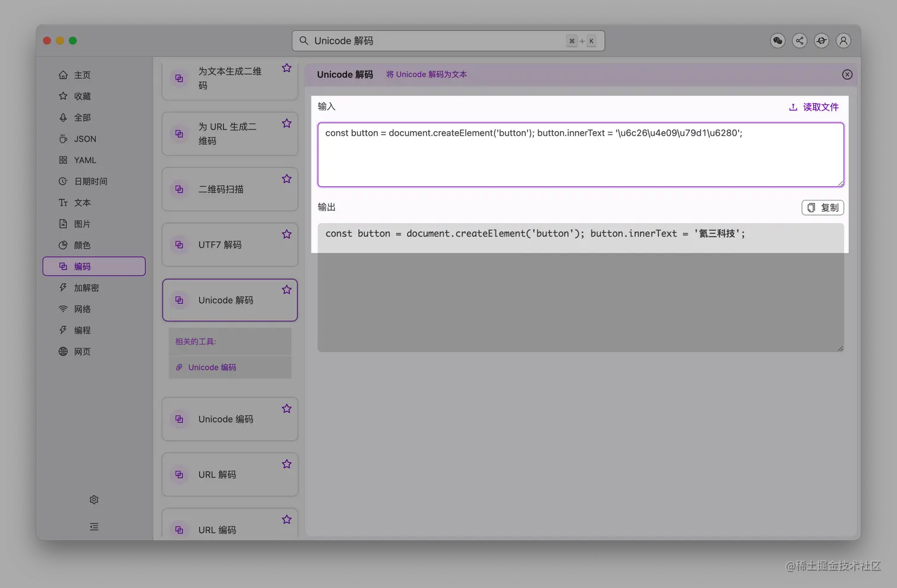Image resolution: width=897 pixels, height=588 pixels.
Task: Select 编程 category in sidebar
Action: (94, 330)
